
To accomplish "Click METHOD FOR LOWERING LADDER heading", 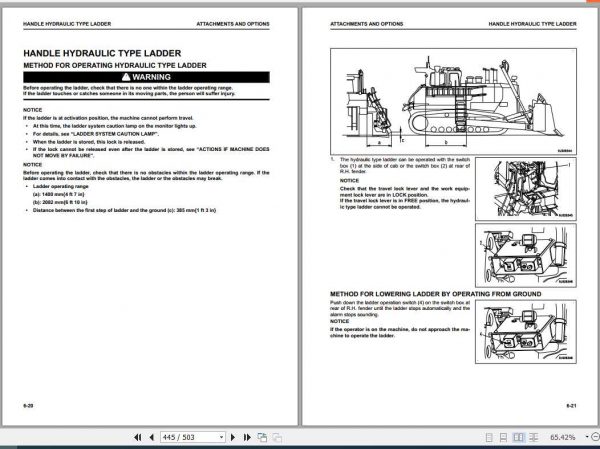I will click(435, 294).
